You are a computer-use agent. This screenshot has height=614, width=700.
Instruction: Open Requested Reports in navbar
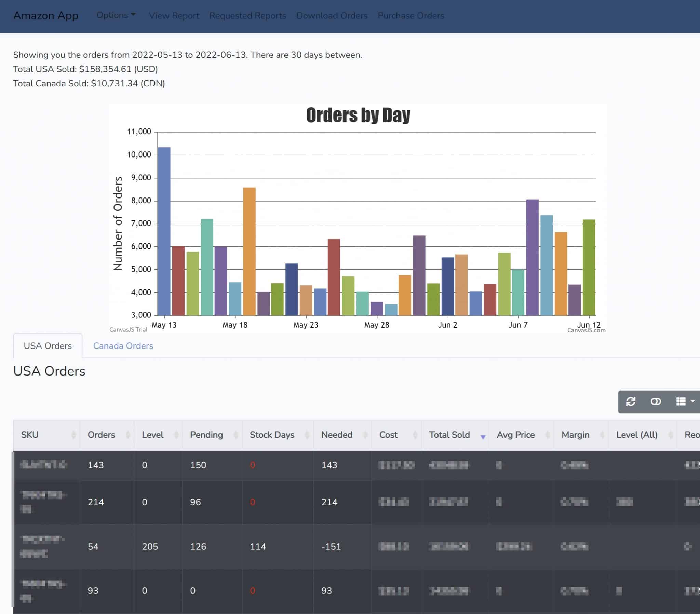247,16
